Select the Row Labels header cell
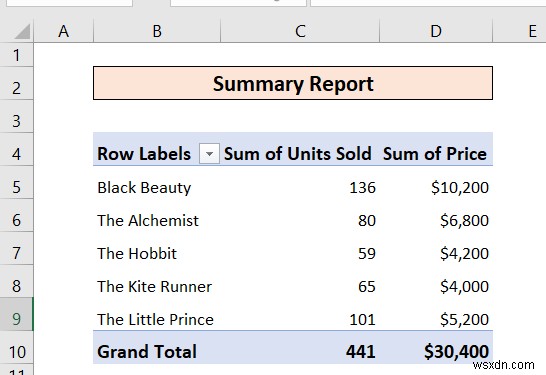Viewport: 546px width, 375px height. 157,149
